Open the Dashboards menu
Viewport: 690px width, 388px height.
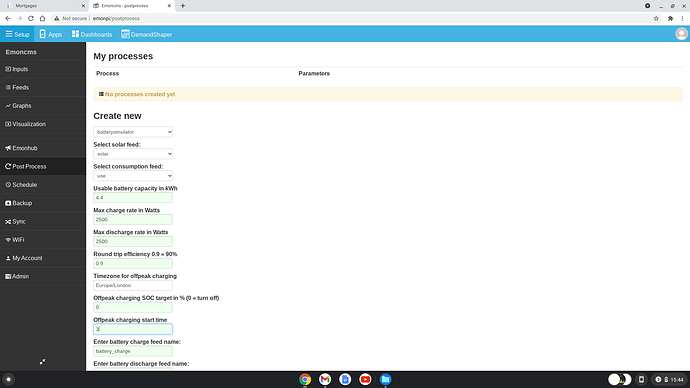(x=92, y=34)
